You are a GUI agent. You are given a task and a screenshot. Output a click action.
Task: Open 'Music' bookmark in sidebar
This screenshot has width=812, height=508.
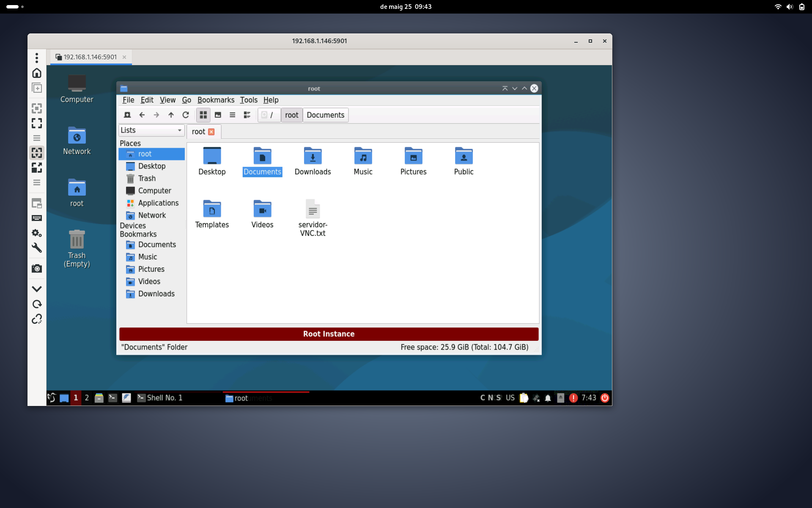[x=151, y=257]
